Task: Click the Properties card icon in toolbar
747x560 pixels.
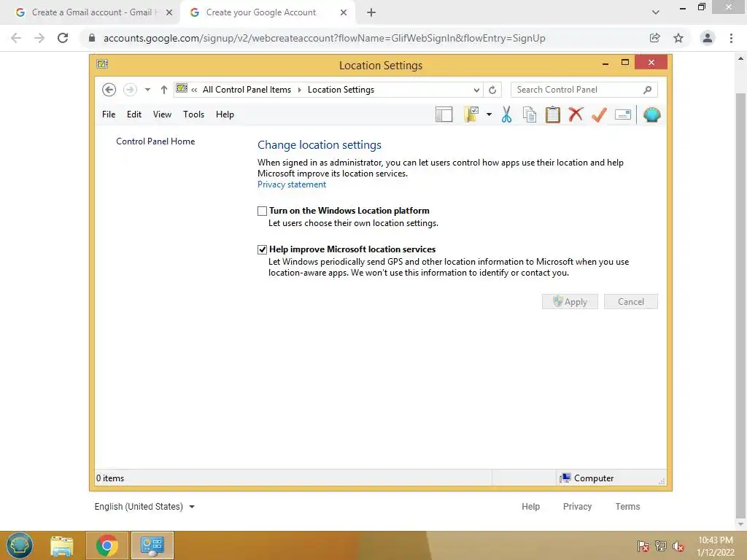Action: click(x=623, y=114)
